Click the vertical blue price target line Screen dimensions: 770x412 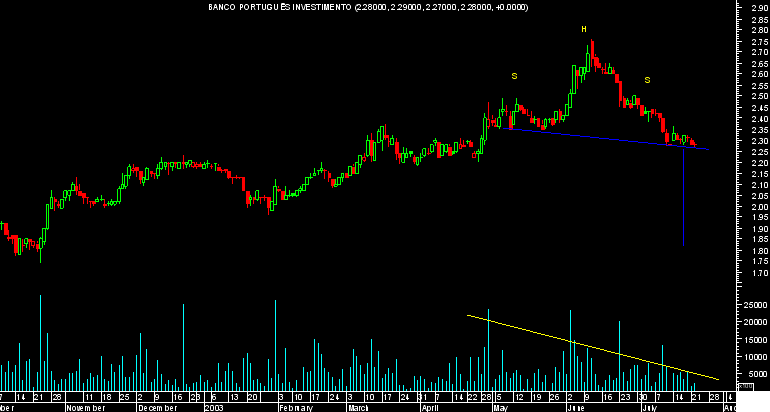[x=684, y=196]
